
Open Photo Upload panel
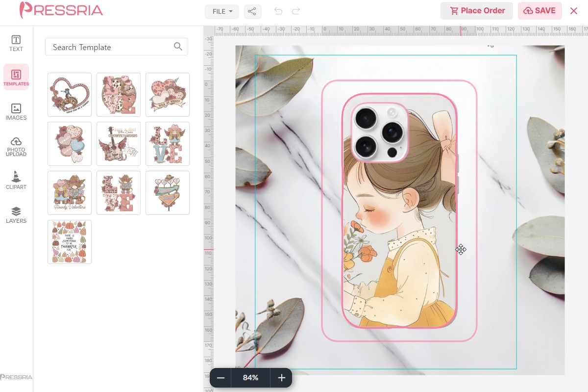(x=16, y=147)
